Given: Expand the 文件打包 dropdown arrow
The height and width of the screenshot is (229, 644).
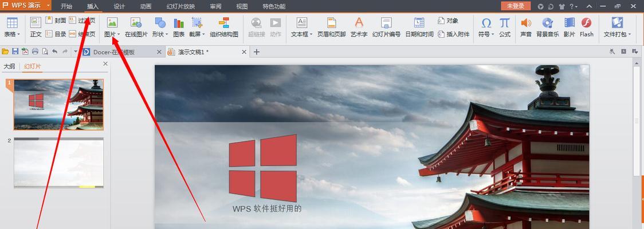Looking at the screenshot, I should (x=630, y=34).
